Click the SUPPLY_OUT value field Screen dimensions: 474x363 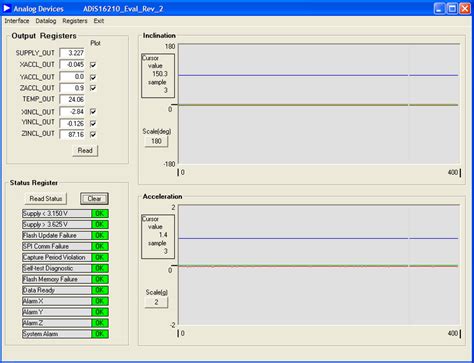(72, 53)
